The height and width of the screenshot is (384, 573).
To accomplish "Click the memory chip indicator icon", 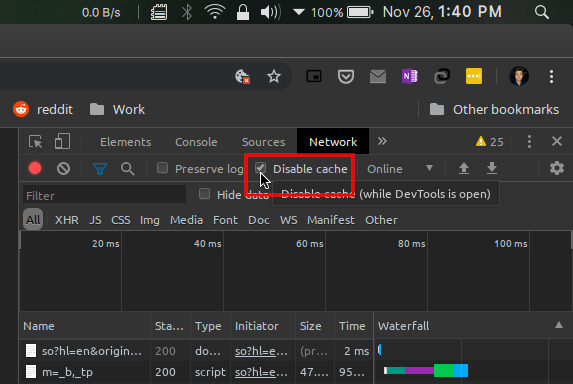I will 159,12.
